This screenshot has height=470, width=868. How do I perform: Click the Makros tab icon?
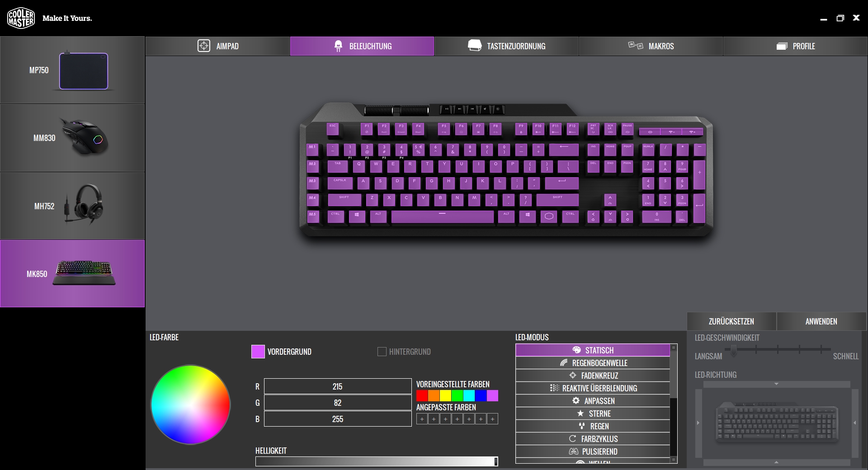click(636, 46)
